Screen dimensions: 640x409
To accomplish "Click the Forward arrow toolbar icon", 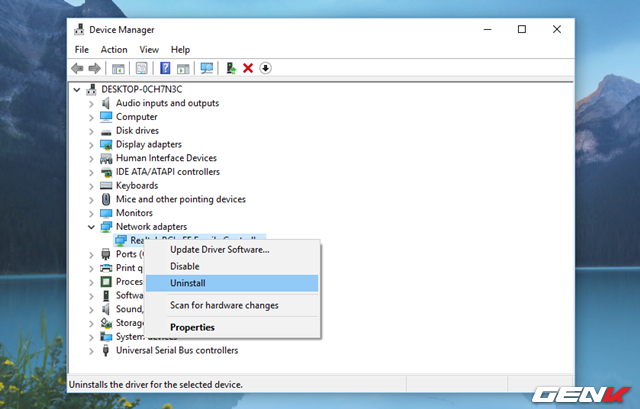I will pos(95,68).
